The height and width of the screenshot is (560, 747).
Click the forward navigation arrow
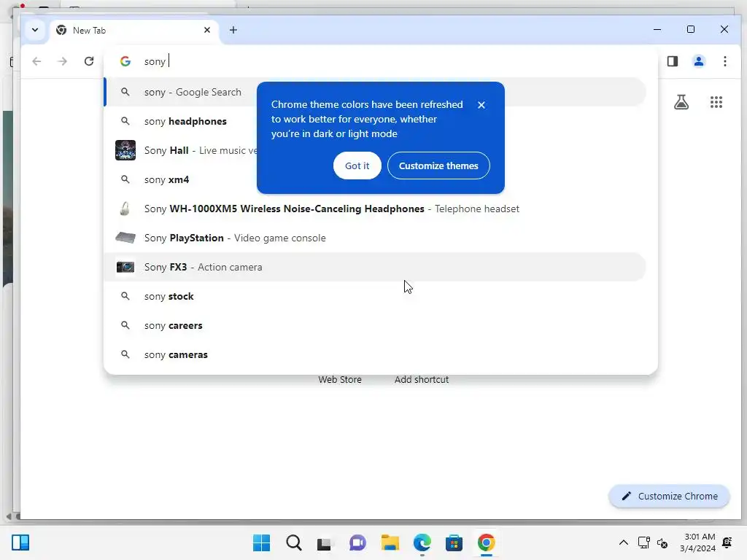(63, 61)
